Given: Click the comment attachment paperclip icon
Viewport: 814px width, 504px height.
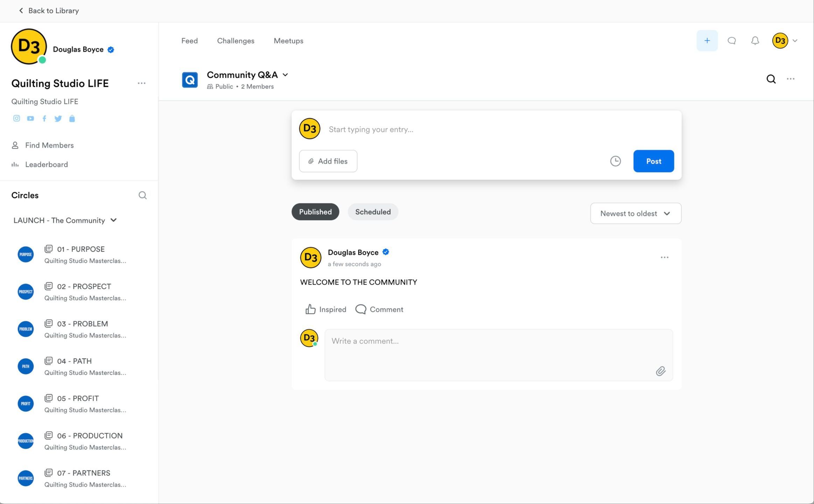Looking at the screenshot, I should pyautogui.click(x=660, y=371).
